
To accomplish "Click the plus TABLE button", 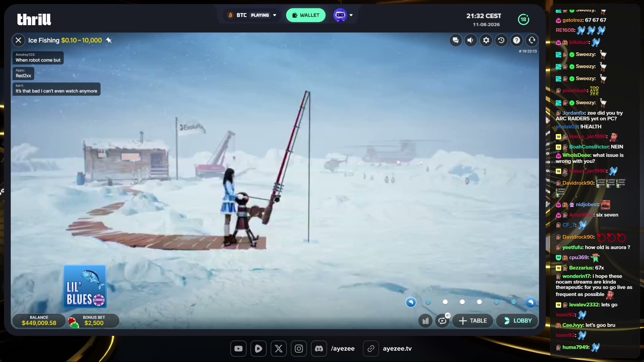I will click(473, 321).
